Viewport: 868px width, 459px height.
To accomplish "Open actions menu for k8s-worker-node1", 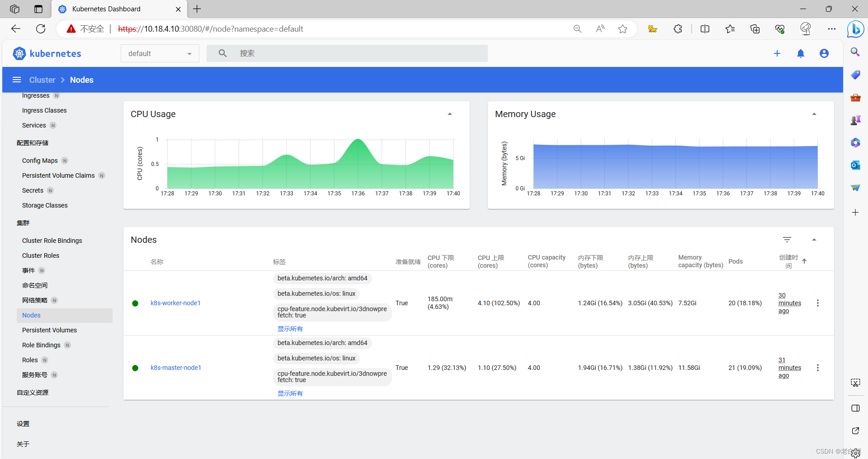I will click(x=817, y=303).
